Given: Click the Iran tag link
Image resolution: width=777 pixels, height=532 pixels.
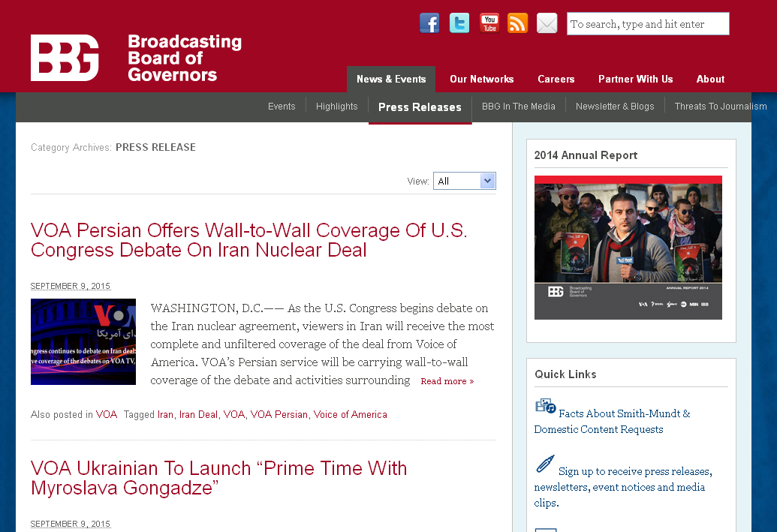Looking at the screenshot, I should coord(165,415).
